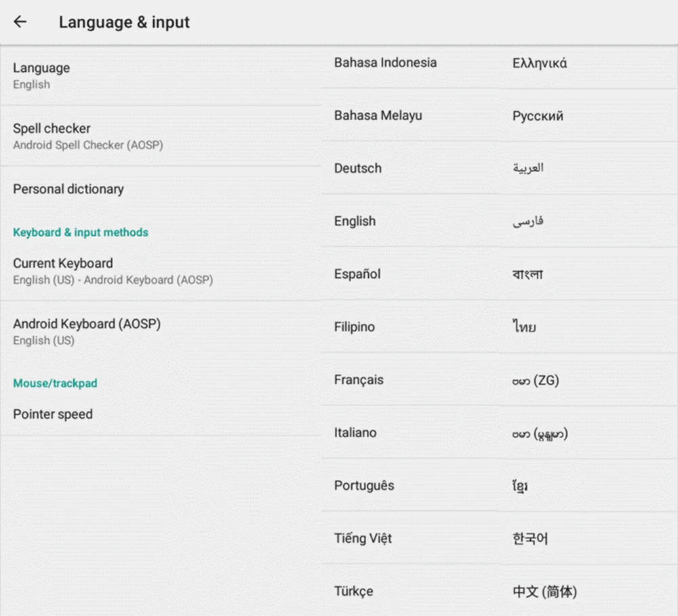Choose Bahasa Melayu from list

[x=378, y=115]
